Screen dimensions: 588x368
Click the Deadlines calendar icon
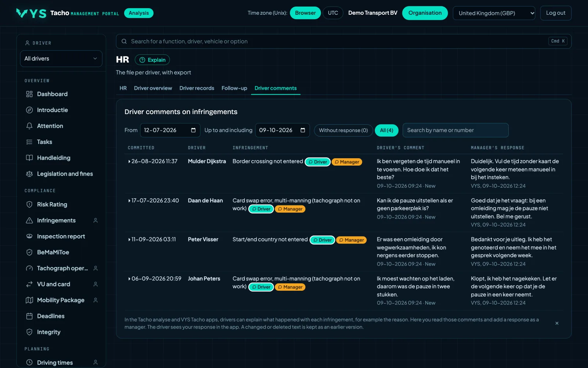point(29,316)
